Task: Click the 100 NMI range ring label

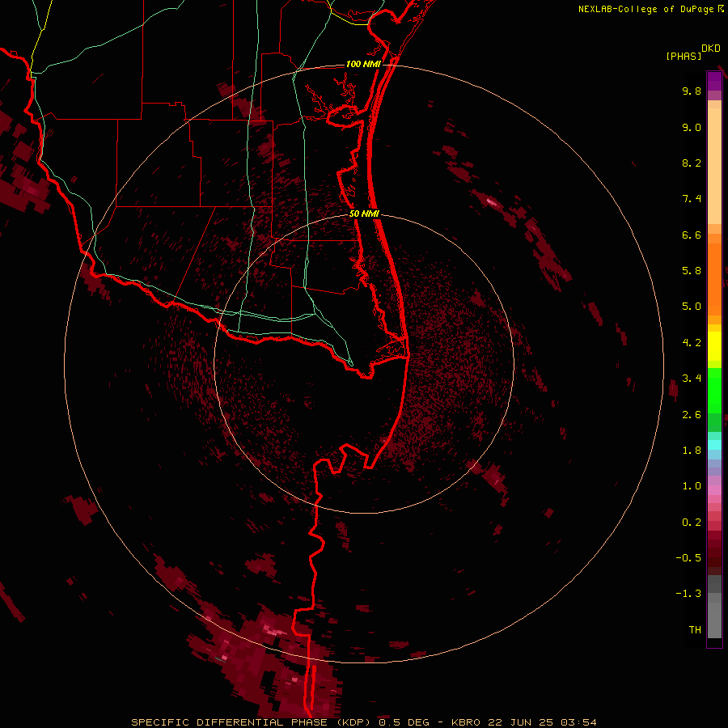Action: point(363,64)
